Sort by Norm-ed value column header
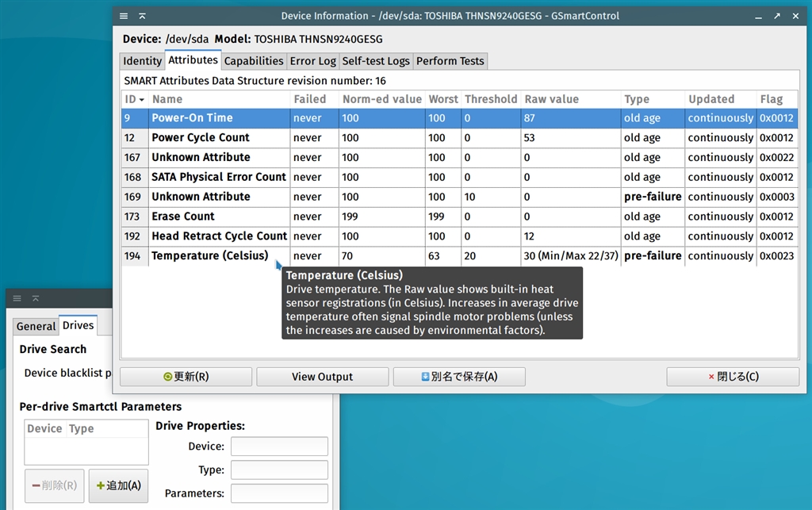Image resolution: width=812 pixels, height=510 pixels. click(x=382, y=99)
